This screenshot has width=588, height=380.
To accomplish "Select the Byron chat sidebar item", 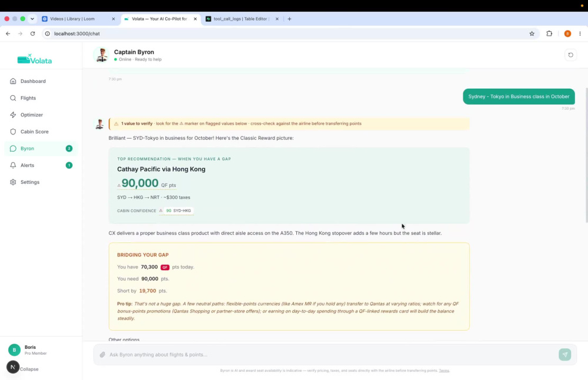I will (41, 149).
